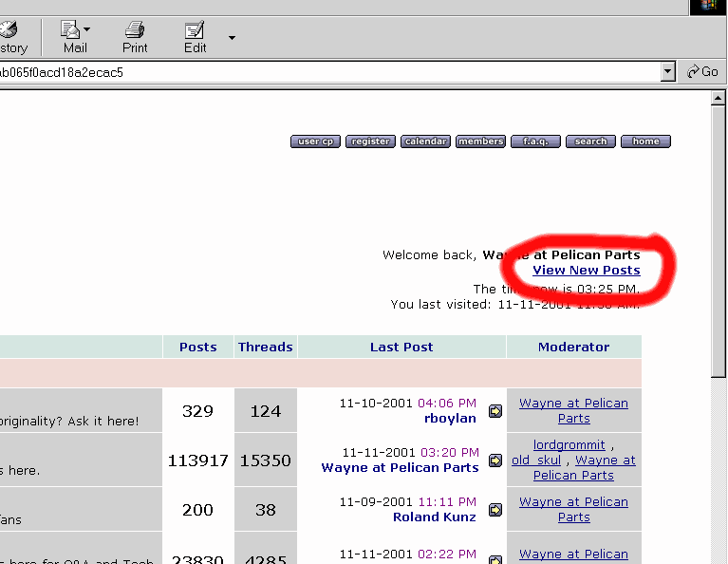Image resolution: width=728 pixels, height=564 pixels.
Task: Open last post arrow beside 03:20 PM entry
Action: pyautogui.click(x=495, y=461)
